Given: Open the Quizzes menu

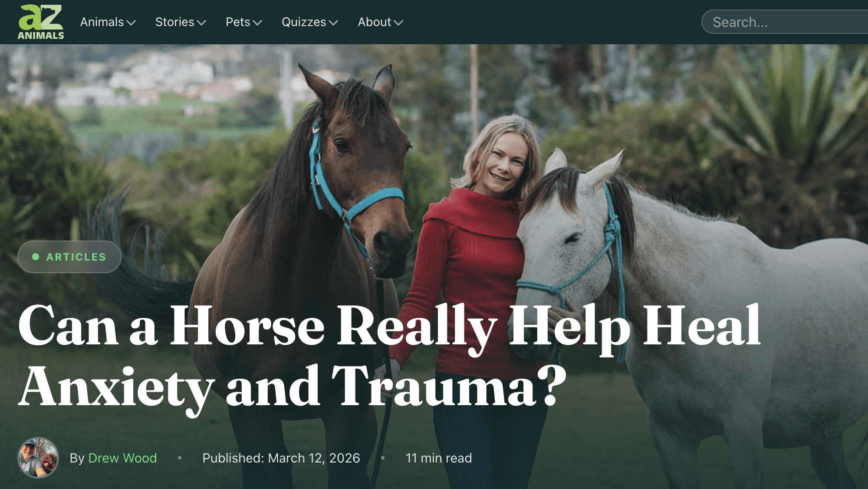Looking at the screenshot, I should pyautogui.click(x=310, y=22).
